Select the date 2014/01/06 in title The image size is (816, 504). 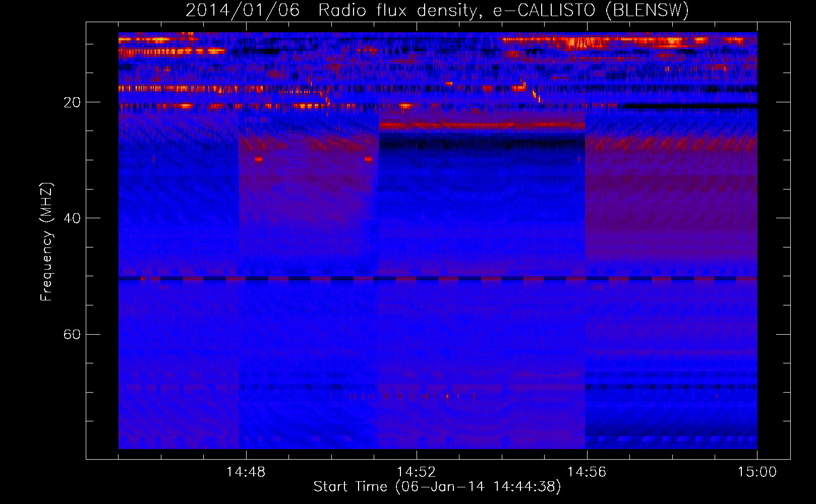243,10
